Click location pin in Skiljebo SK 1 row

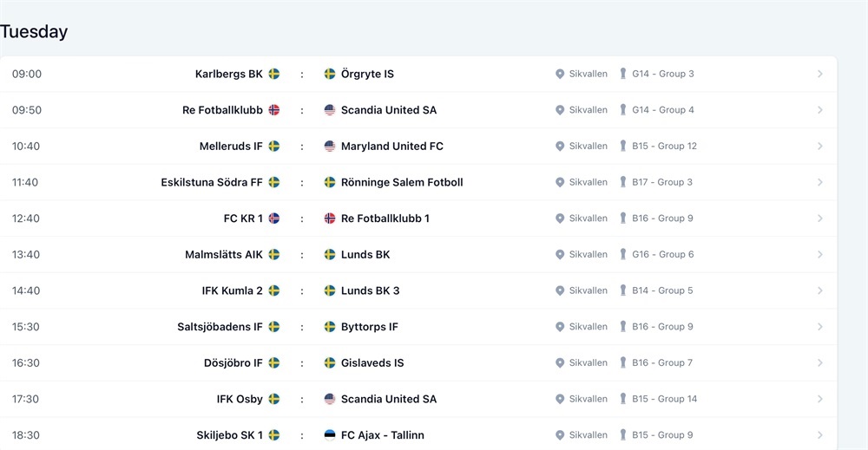[x=560, y=435]
